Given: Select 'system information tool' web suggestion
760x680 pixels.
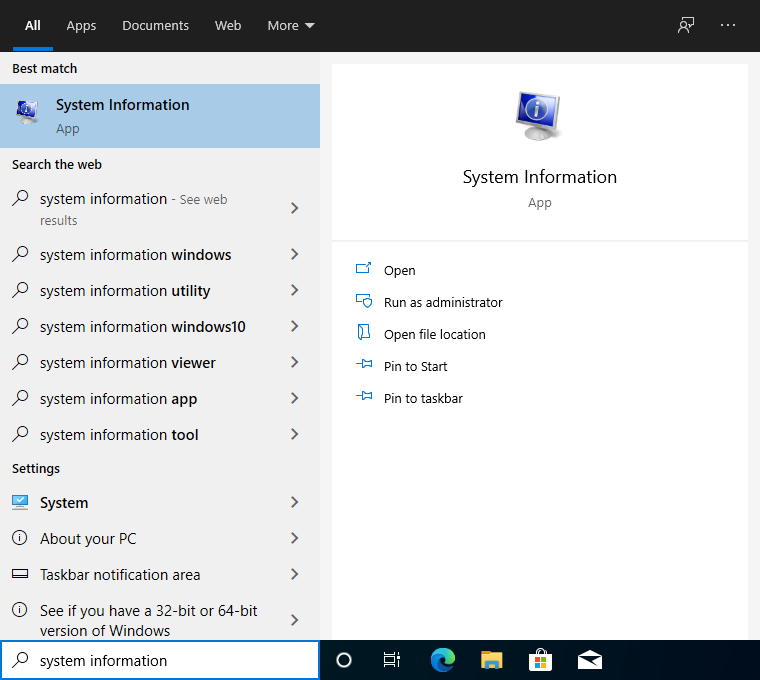Looking at the screenshot, I should coord(160,434).
